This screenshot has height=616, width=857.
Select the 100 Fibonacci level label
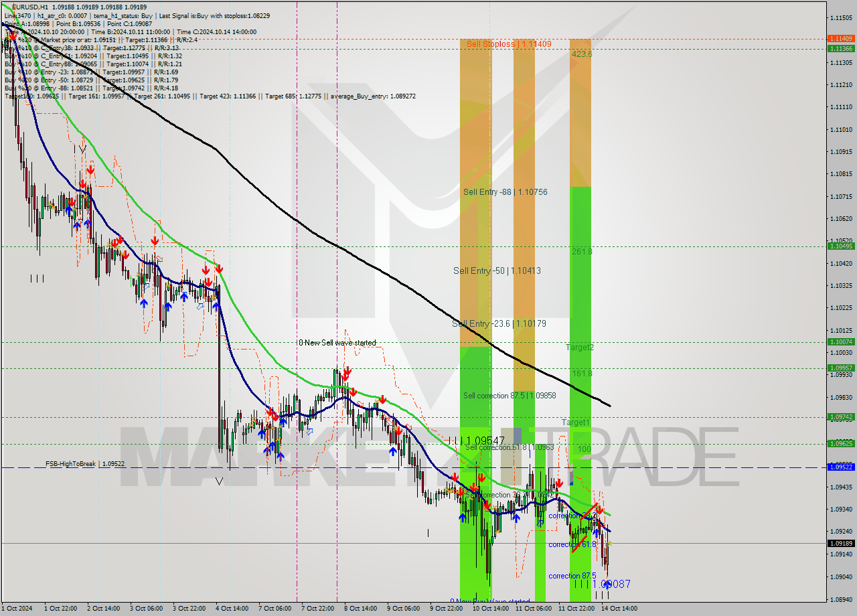pyautogui.click(x=584, y=449)
